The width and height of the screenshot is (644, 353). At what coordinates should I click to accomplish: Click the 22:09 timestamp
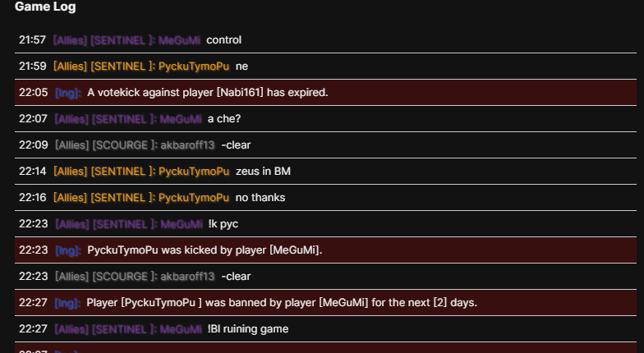tap(30, 144)
